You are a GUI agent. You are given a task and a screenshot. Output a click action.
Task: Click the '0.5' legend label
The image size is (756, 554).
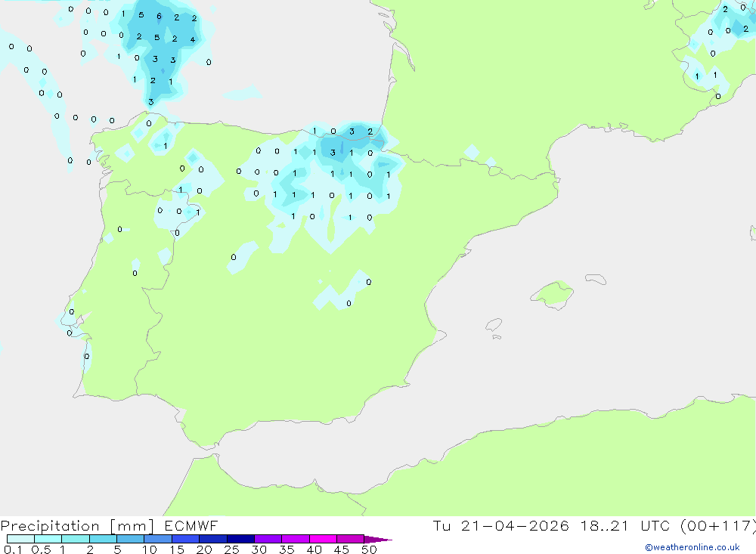coord(41,549)
